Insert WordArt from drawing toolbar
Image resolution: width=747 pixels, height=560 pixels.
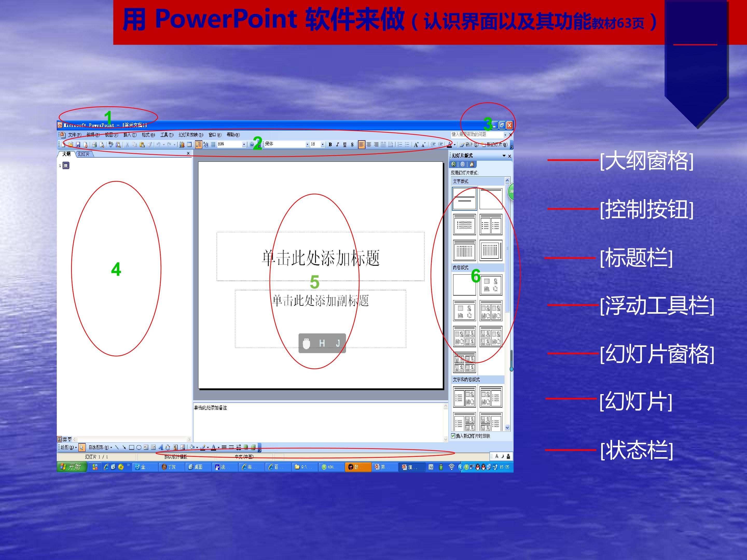[x=161, y=447]
